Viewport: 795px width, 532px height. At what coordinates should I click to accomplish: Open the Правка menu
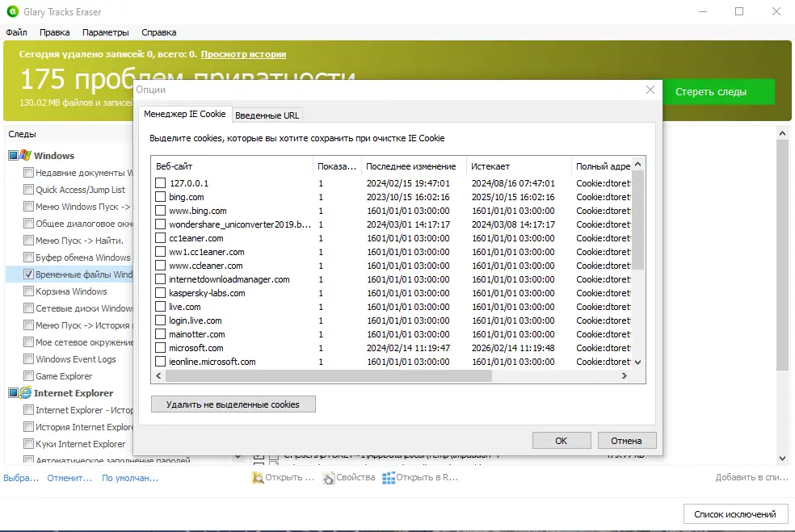coord(55,32)
